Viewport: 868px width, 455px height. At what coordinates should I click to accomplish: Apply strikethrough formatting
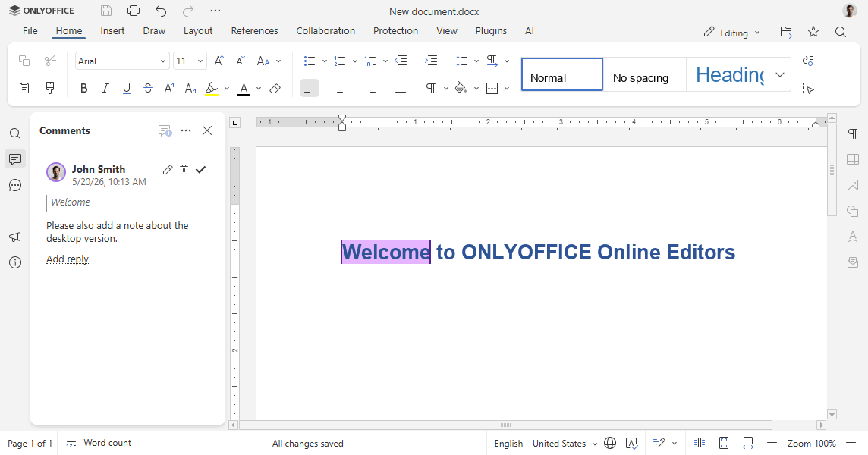click(148, 88)
